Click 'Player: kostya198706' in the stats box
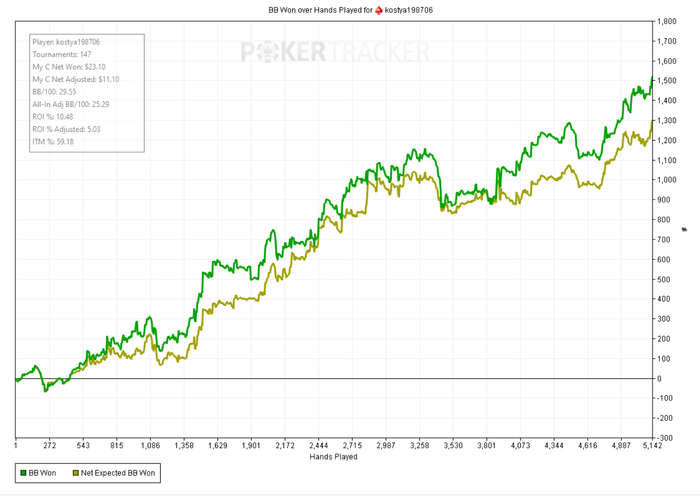Screen dimensions: 700x496 [66, 42]
